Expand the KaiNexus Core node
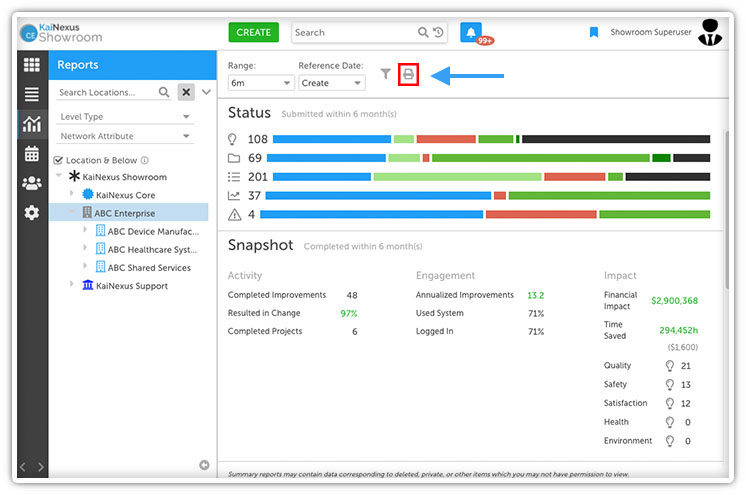This screenshot has width=746, height=495. (x=72, y=193)
